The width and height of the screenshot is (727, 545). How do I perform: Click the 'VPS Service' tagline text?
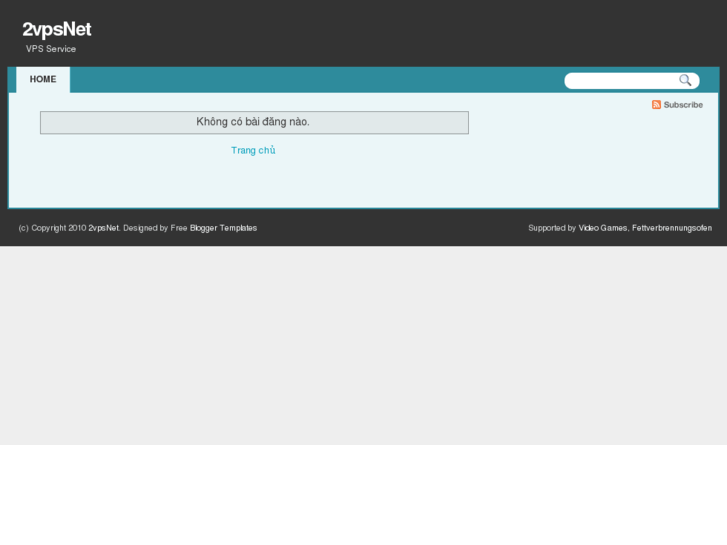51,49
